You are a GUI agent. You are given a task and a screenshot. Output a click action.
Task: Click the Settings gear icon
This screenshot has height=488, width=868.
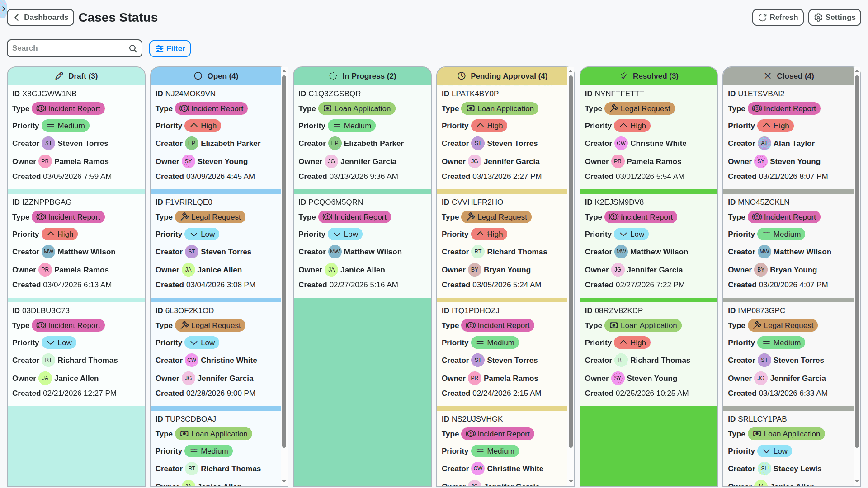point(818,17)
